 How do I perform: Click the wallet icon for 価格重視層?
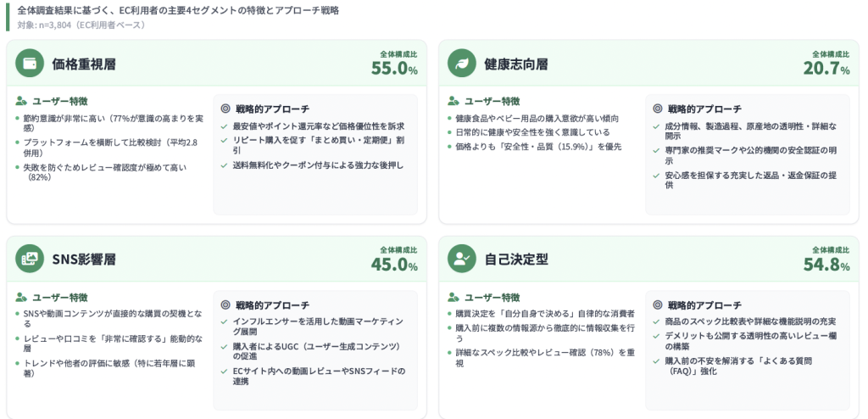(x=30, y=63)
